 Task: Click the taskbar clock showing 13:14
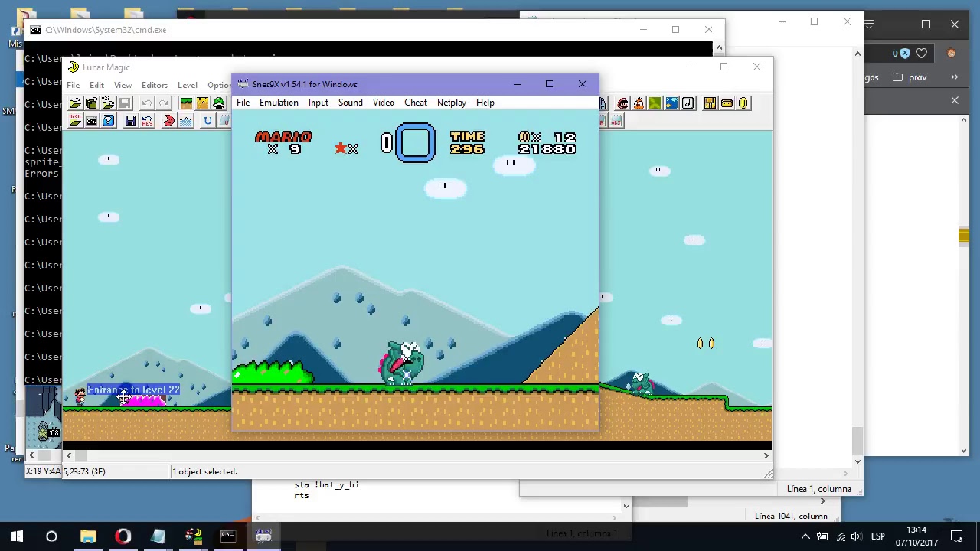(x=916, y=536)
